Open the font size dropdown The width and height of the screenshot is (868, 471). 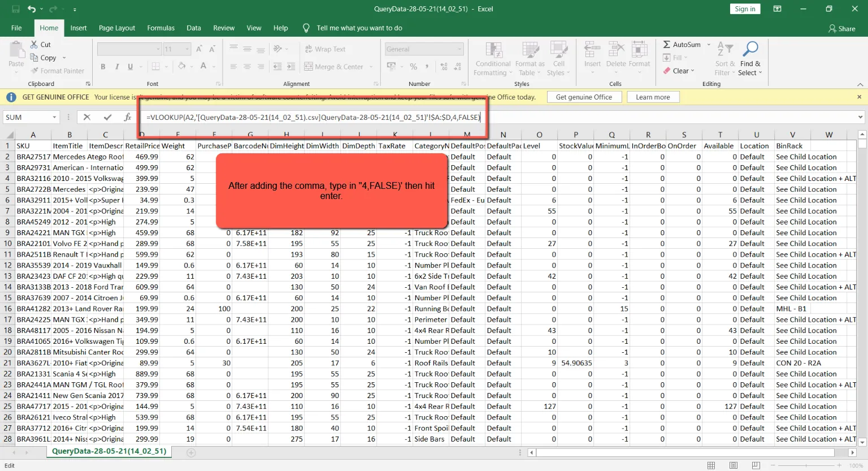[x=187, y=49]
